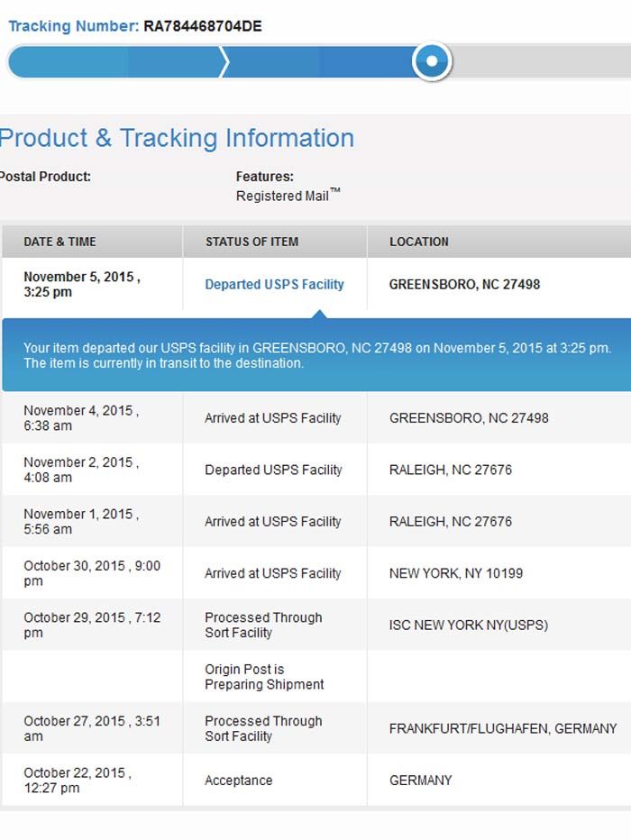The image size is (631, 840).
Task: Click the circular progress marker on tracking bar
Action: 432,61
